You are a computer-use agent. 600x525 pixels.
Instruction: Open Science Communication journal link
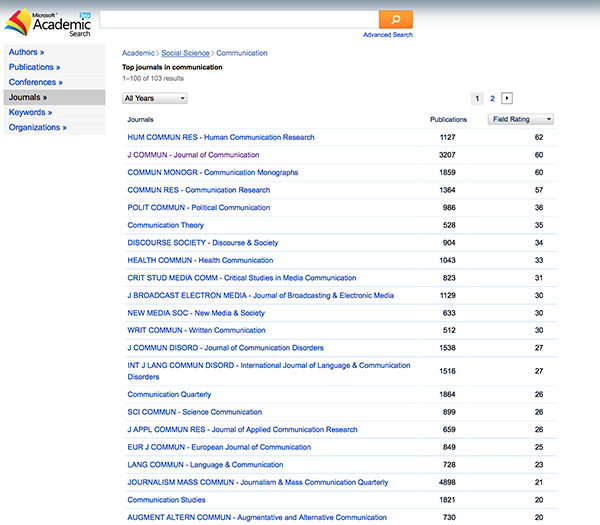coord(194,412)
